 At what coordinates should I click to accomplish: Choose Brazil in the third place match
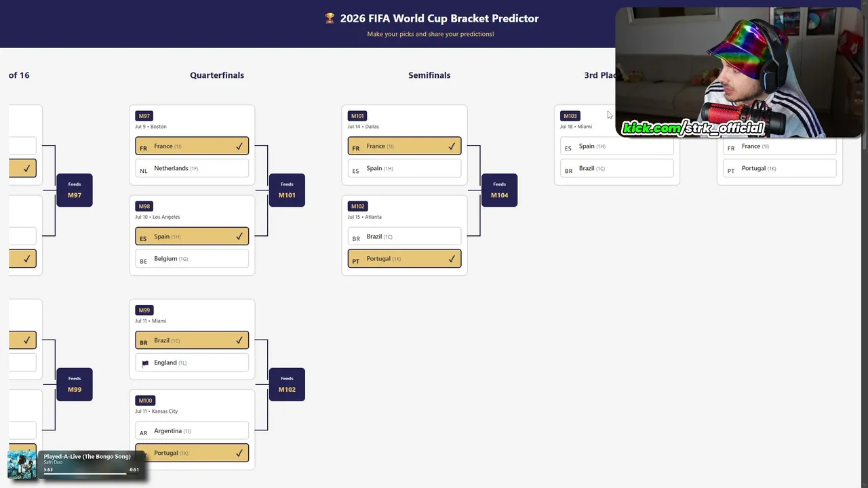pos(616,169)
